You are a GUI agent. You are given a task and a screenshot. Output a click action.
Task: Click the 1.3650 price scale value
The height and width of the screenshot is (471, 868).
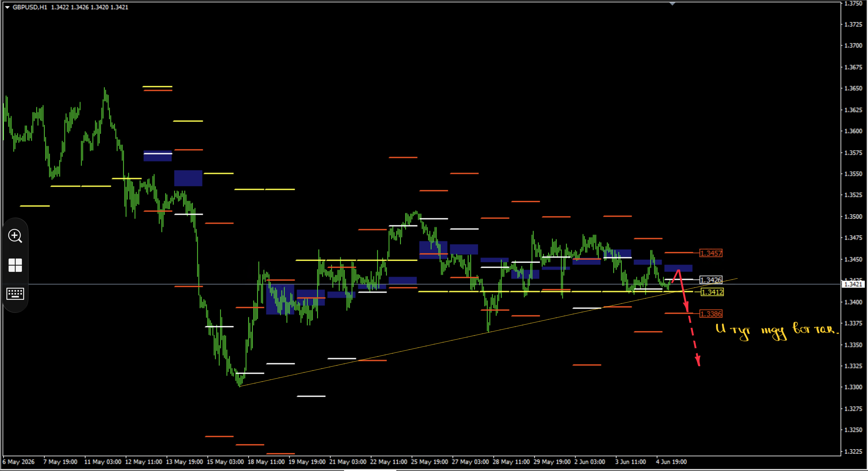click(853, 88)
